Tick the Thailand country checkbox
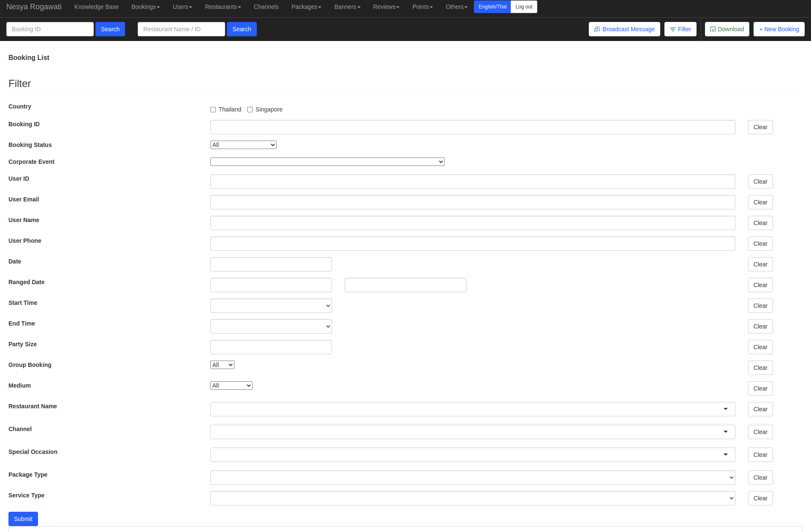The image size is (811, 532). (x=213, y=110)
